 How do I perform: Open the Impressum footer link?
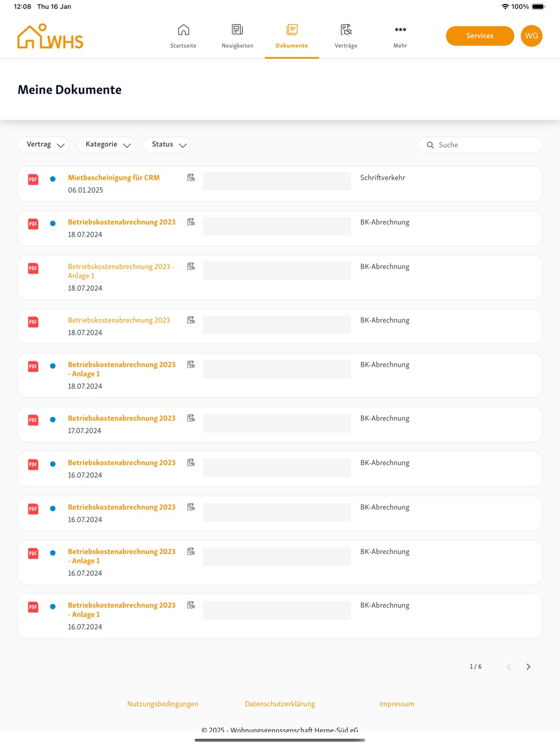point(397,704)
